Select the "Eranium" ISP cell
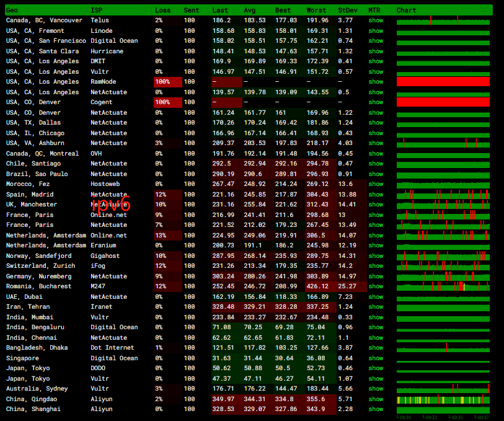 click(x=104, y=245)
